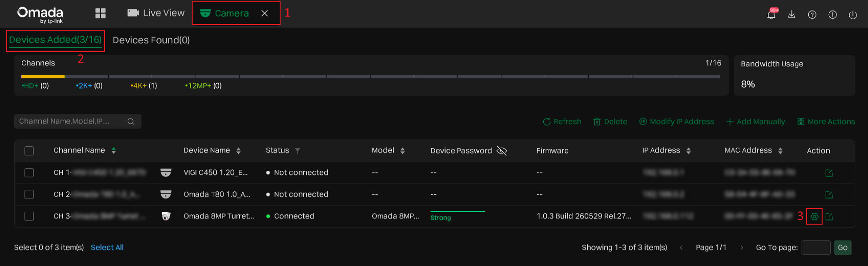The width and height of the screenshot is (868, 266).
Task: Click the Omada by tp-link logo
Action: click(40, 15)
